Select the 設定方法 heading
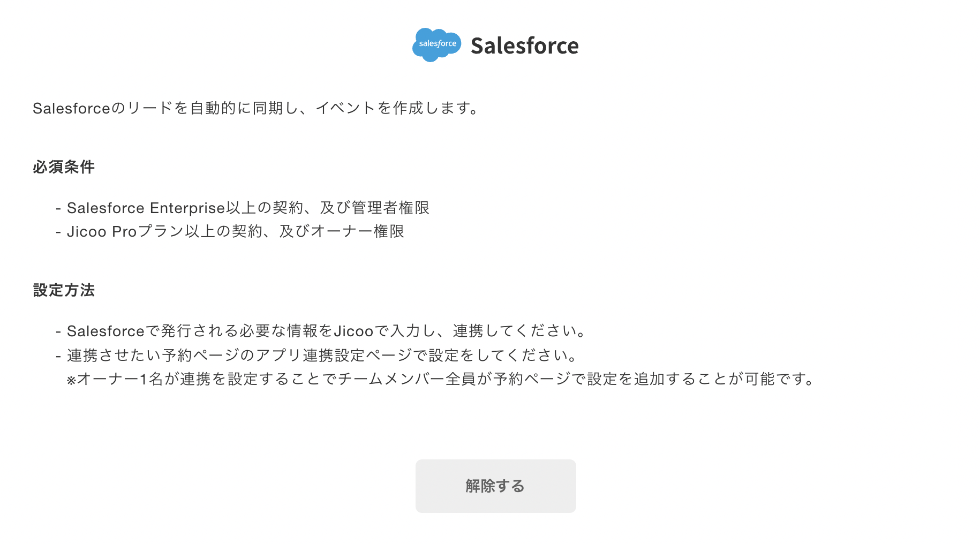Viewport: 980px width, 544px height. [x=64, y=290]
